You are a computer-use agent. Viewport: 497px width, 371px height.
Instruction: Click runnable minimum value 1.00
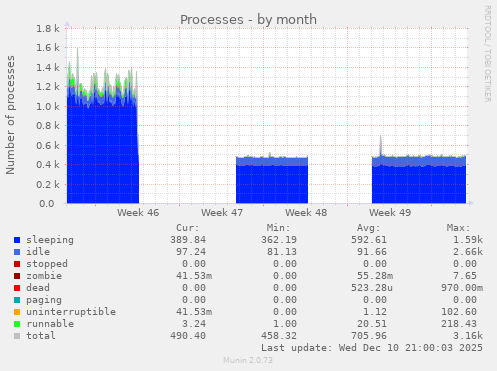pos(285,324)
